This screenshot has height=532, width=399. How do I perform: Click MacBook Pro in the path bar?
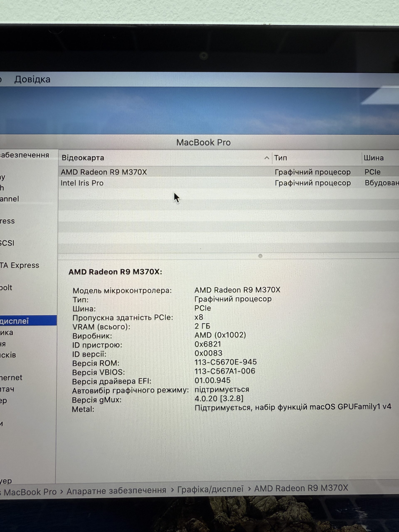[30, 492]
